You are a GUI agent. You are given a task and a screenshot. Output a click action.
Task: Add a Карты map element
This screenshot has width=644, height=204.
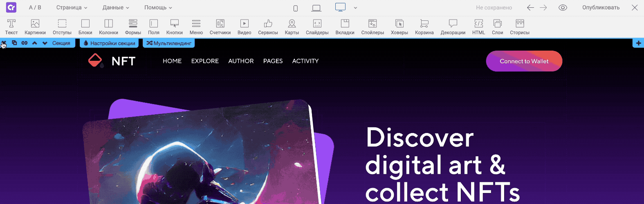click(x=292, y=27)
